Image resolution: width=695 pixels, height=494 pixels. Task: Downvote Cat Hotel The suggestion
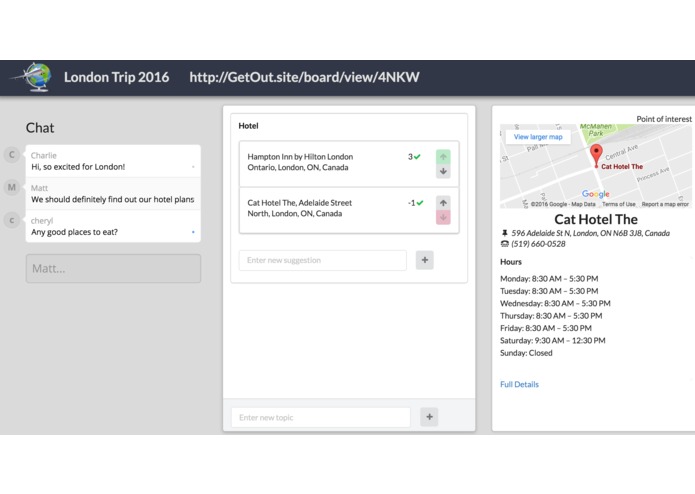(443, 218)
